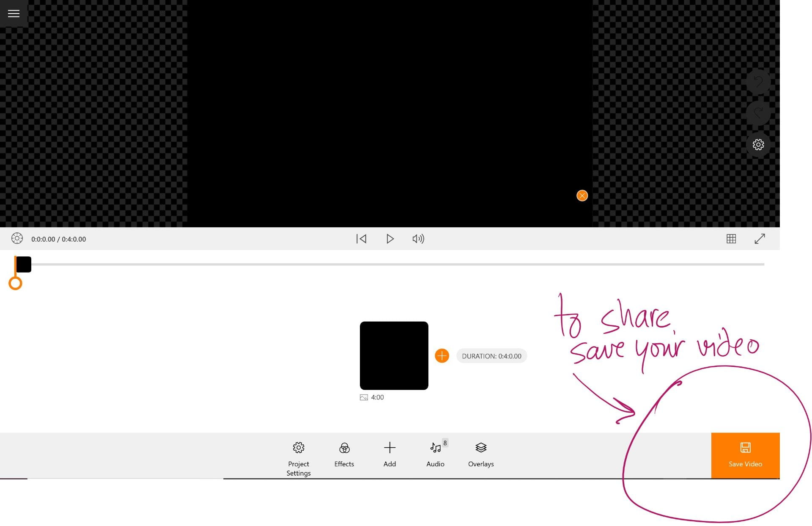812x526 pixels.
Task: Open preview settings gear on right side
Action: (758, 145)
